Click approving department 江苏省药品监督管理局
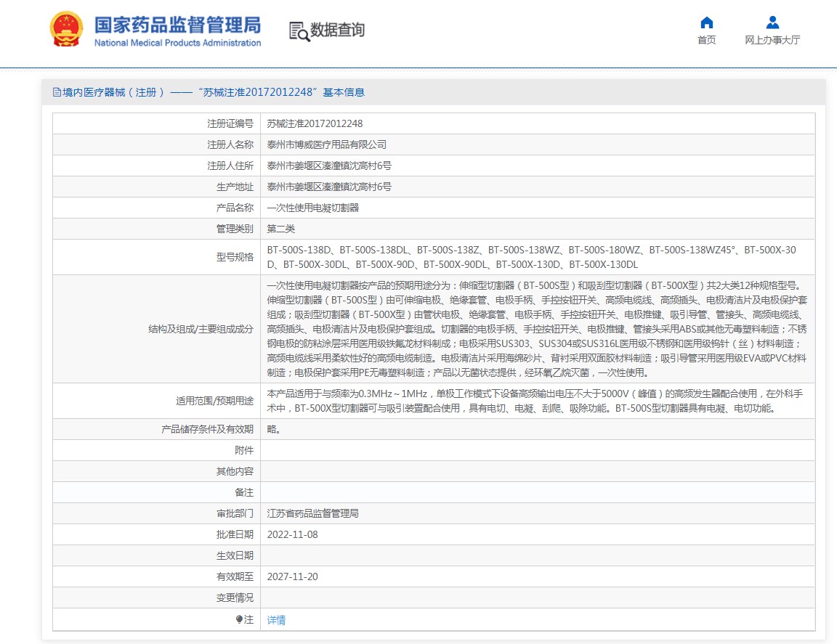 pos(312,513)
